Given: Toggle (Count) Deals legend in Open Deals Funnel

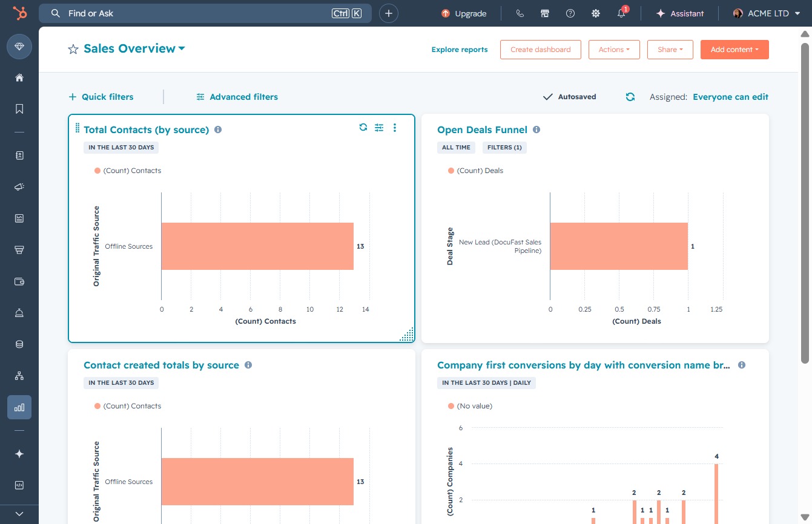Looking at the screenshot, I should [x=475, y=171].
